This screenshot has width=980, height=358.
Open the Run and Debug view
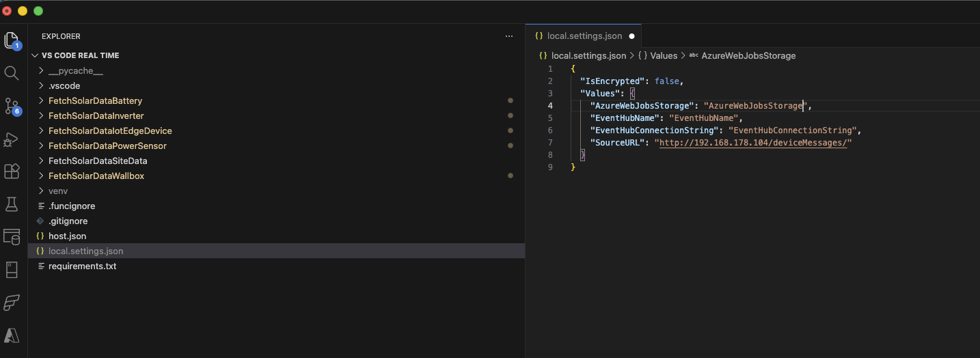pyautogui.click(x=12, y=139)
